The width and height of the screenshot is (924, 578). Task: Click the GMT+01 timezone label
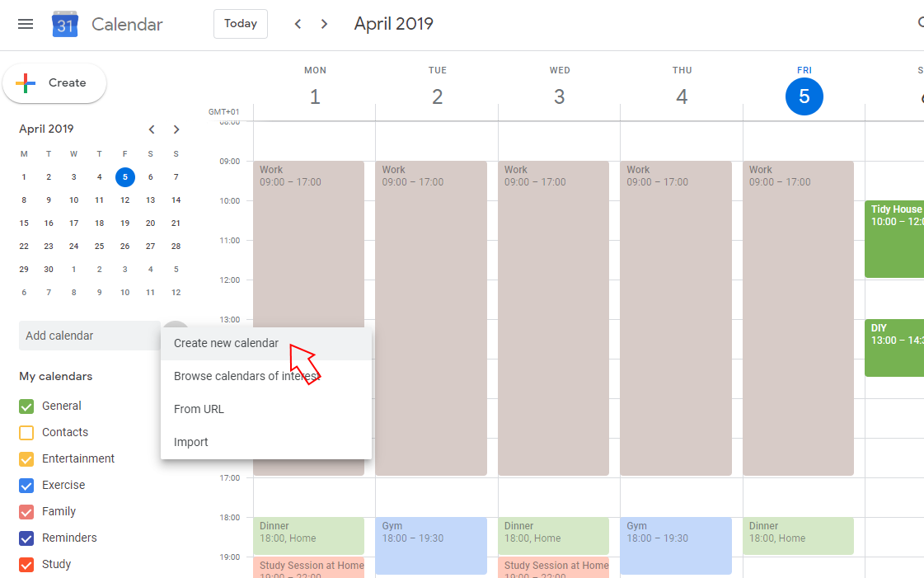point(224,112)
